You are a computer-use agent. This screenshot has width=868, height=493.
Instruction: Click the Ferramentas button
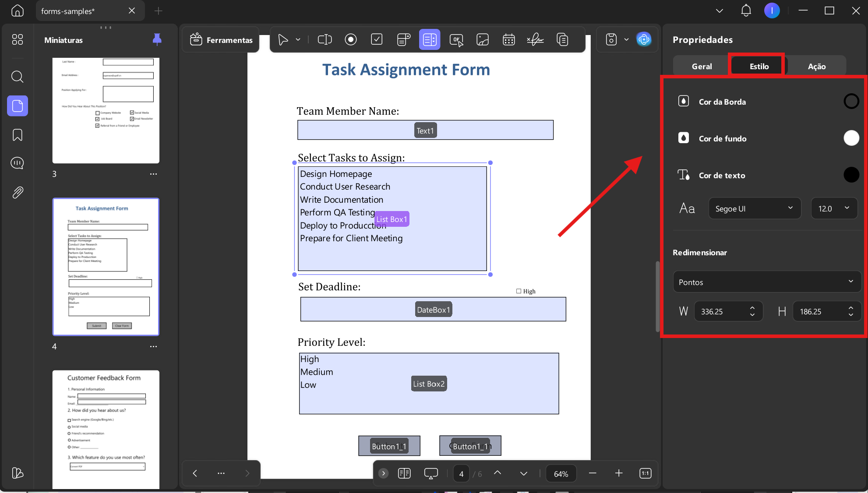click(x=221, y=40)
